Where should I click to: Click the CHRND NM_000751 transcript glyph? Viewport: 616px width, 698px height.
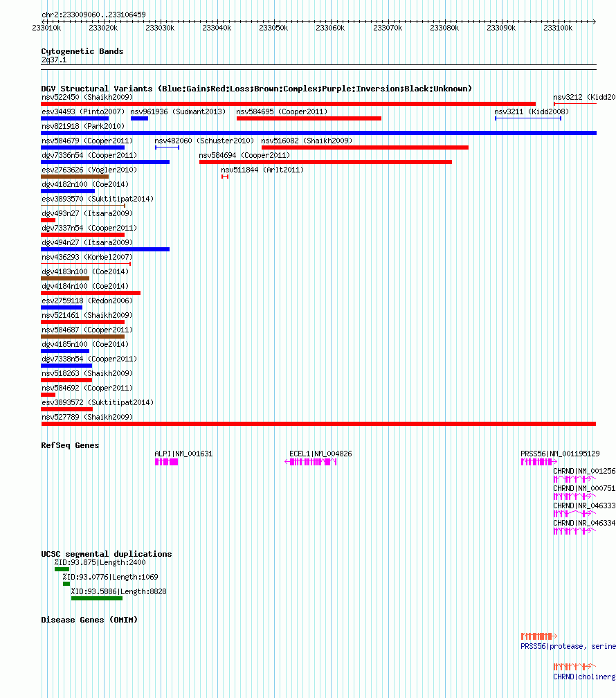click(574, 496)
